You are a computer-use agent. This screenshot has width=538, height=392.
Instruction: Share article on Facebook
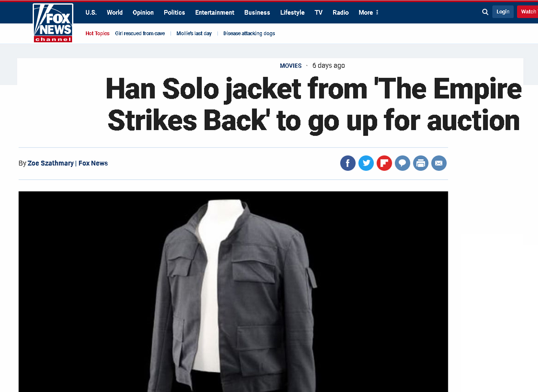pyautogui.click(x=348, y=163)
